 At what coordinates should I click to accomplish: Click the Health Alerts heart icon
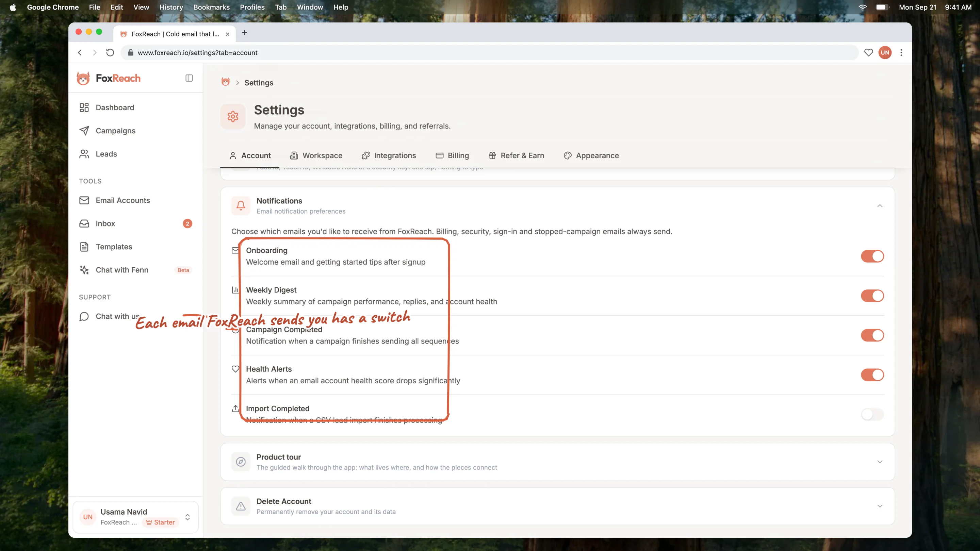235,369
